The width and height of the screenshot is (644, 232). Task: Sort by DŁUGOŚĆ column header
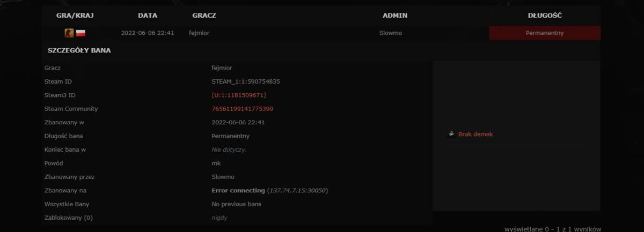[x=545, y=16]
